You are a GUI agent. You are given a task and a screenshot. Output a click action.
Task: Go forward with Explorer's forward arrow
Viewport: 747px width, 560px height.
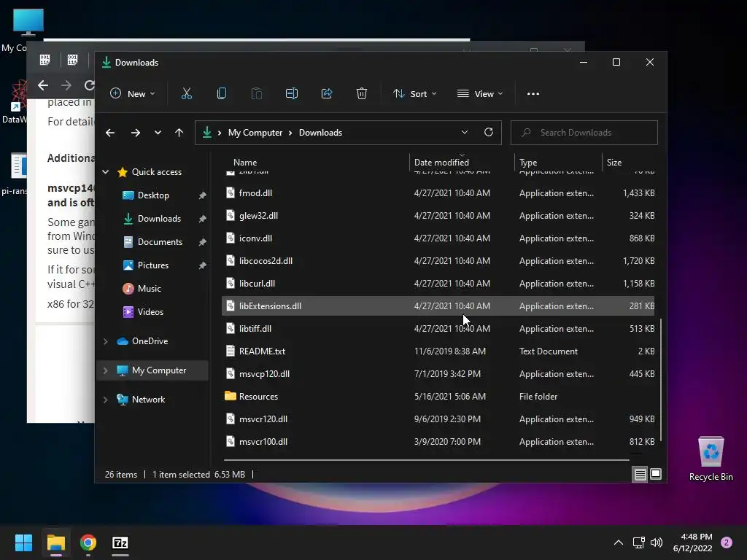(x=136, y=133)
